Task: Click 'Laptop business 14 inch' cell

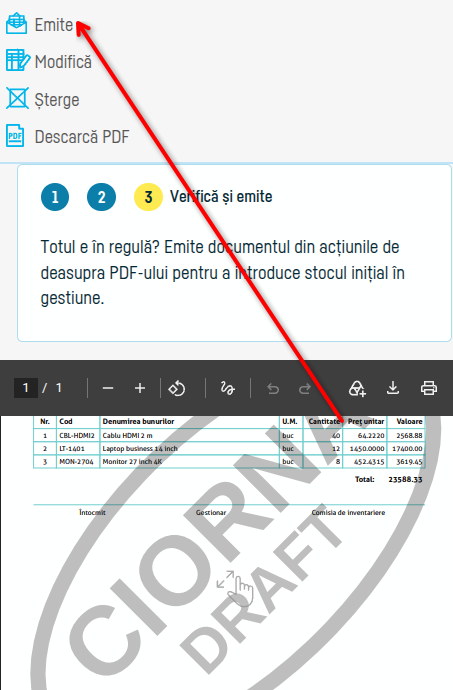Action: click(x=140, y=448)
